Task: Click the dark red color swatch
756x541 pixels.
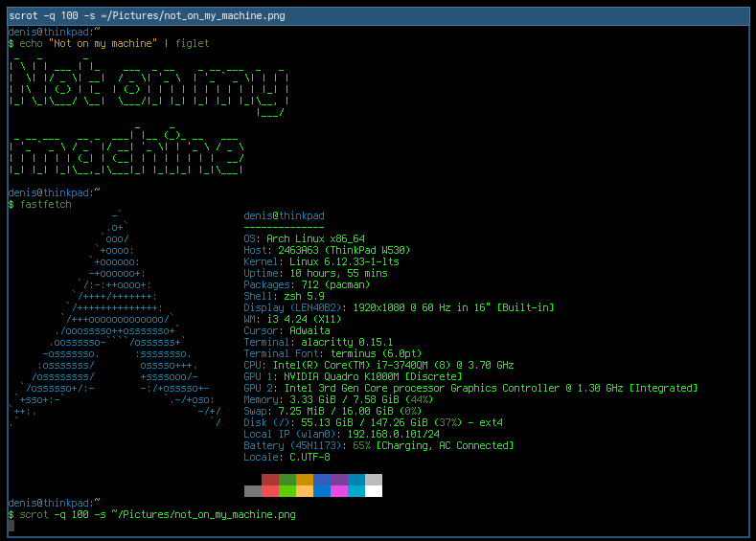Action: coord(270,480)
